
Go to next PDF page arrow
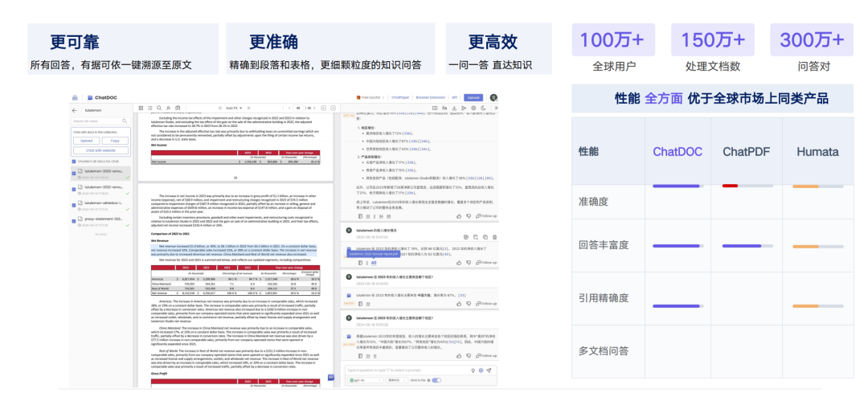(x=314, y=108)
